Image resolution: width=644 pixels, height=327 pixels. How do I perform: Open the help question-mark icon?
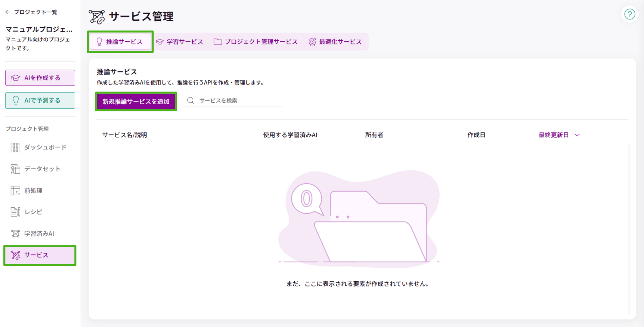tap(630, 14)
